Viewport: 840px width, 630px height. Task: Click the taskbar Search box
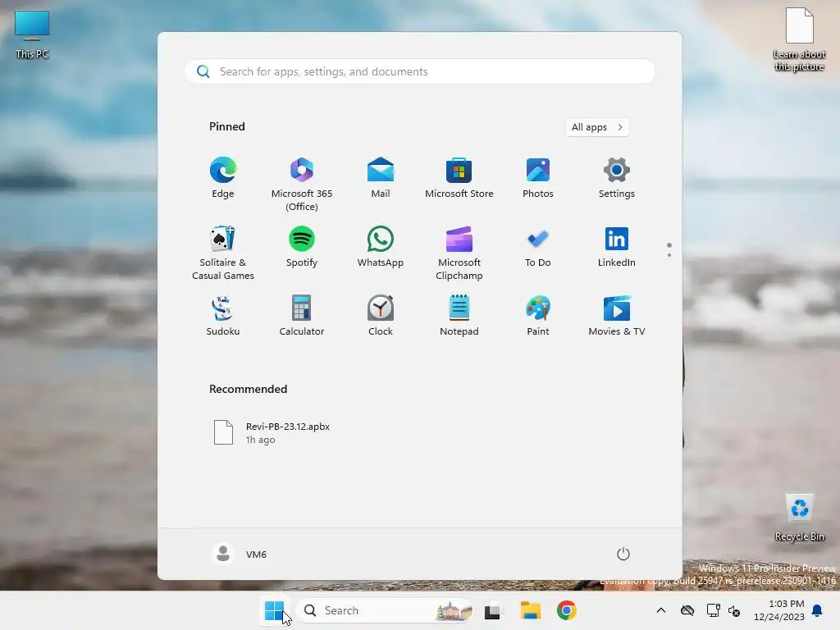tap(385, 610)
